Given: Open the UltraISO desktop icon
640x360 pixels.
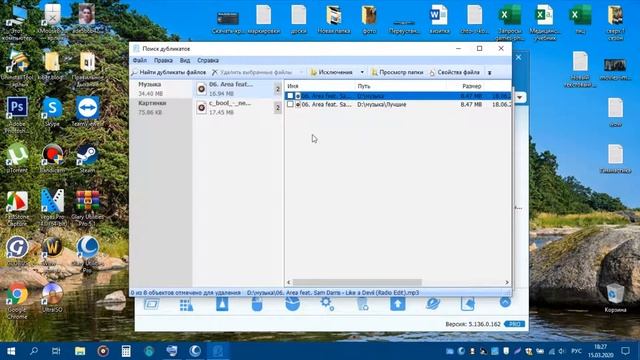Looking at the screenshot, I should pyautogui.click(x=52, y=297).
